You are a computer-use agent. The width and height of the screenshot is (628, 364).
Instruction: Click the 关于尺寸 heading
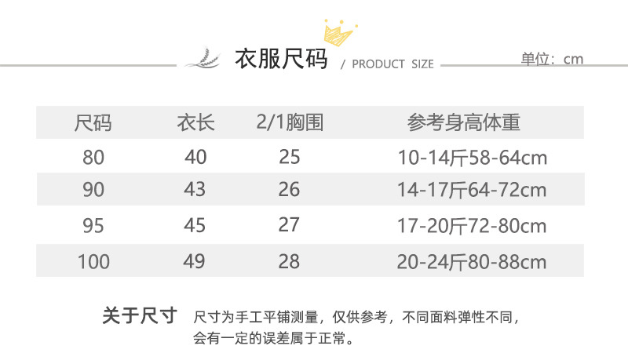click(141, 316)
